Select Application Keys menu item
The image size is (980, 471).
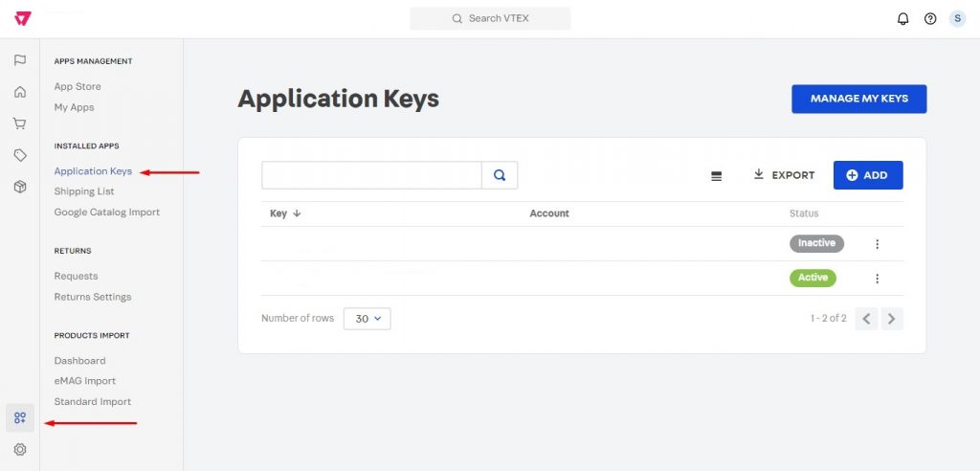click(93, 170)
